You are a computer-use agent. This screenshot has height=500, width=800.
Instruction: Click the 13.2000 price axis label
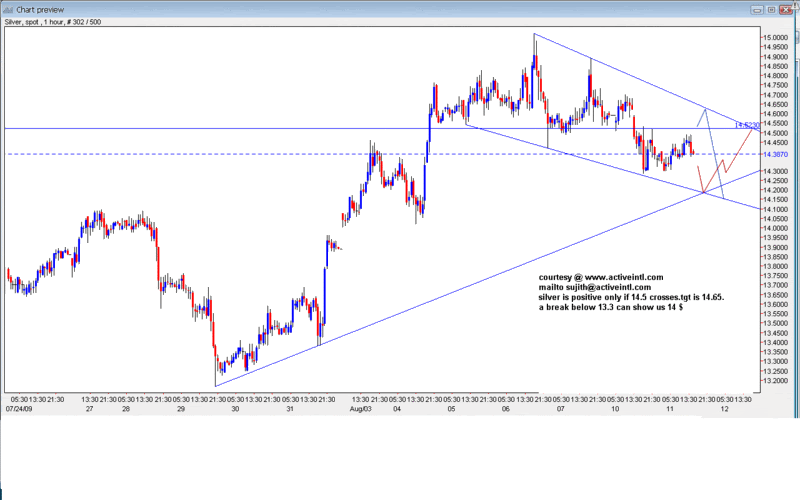pos(774,380)
